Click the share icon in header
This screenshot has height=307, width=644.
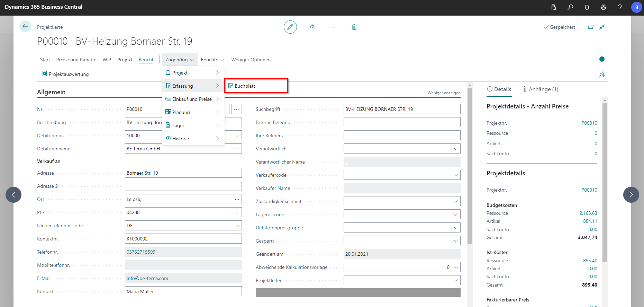click(x=311, y=27)
